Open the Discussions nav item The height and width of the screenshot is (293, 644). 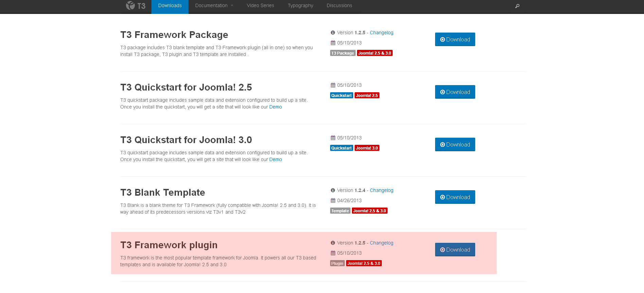click(339, 6)
